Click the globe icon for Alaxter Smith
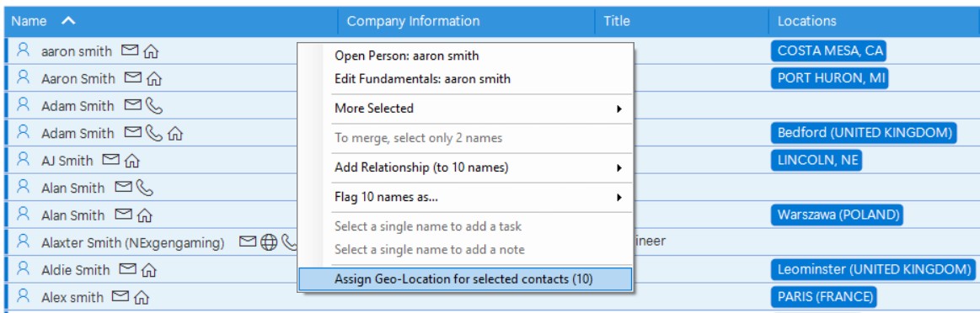This screenshot has height=313, width=980. click(x=269, y=242)
